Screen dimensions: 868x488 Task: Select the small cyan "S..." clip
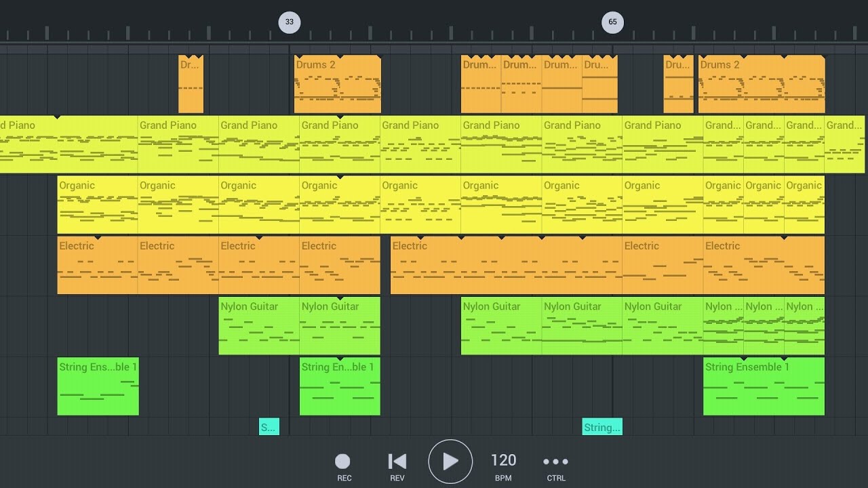click(x=269, y=427)
